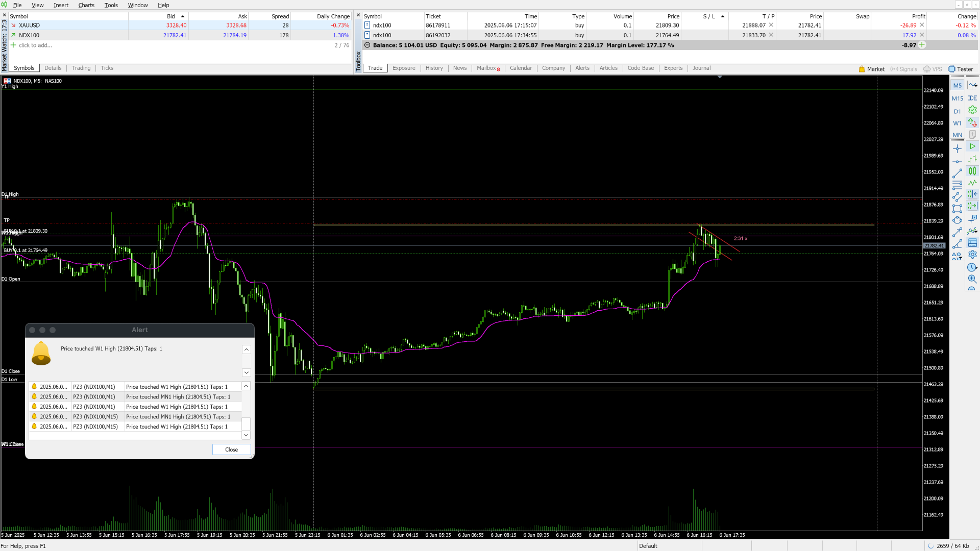Switch chart to candlesticks icon
The height and width of the screenshot is (551, 980).
(x=972, y=171)
